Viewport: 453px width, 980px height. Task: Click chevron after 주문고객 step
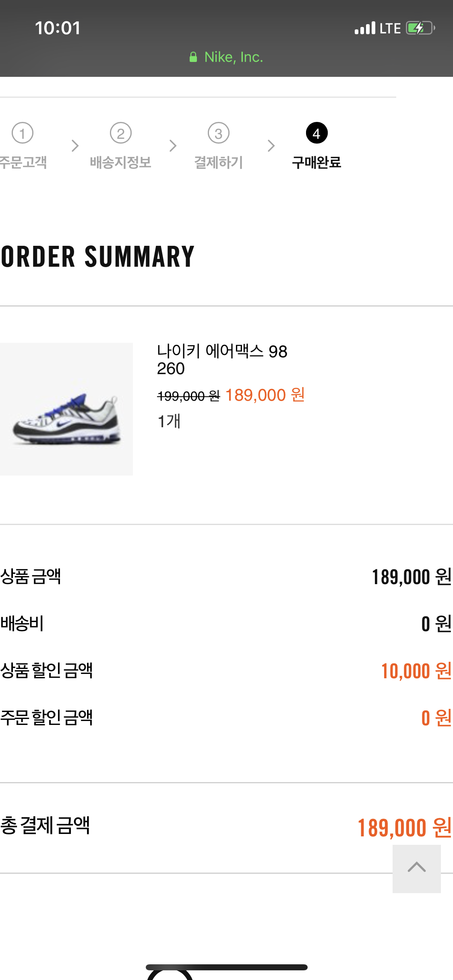[75, 146]
